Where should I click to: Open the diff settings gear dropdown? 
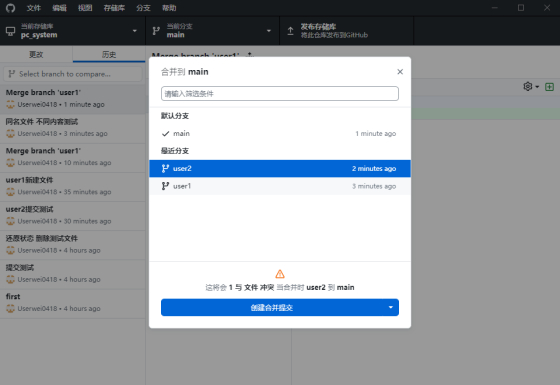pyautogui.click(x=531, y=86)
